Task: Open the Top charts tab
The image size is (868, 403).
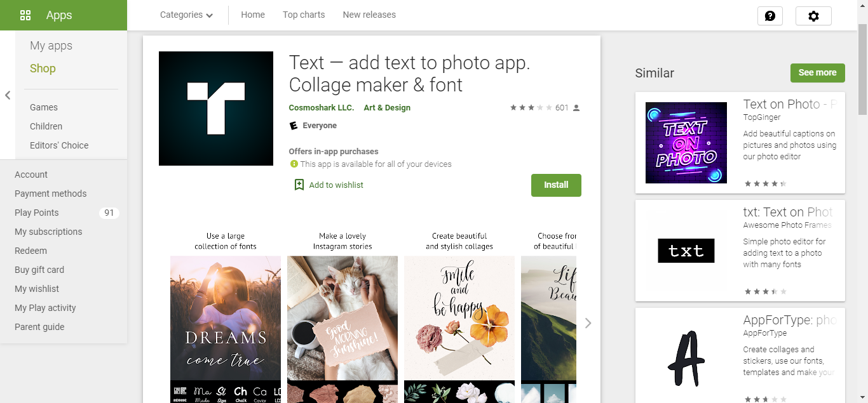Action: point(304,15)
